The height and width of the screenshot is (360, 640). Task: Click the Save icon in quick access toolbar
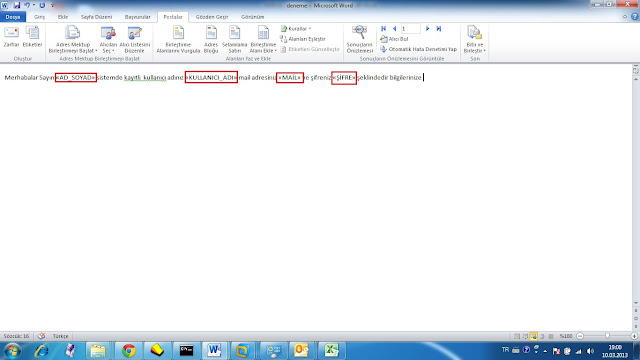(x=17, y=5)
